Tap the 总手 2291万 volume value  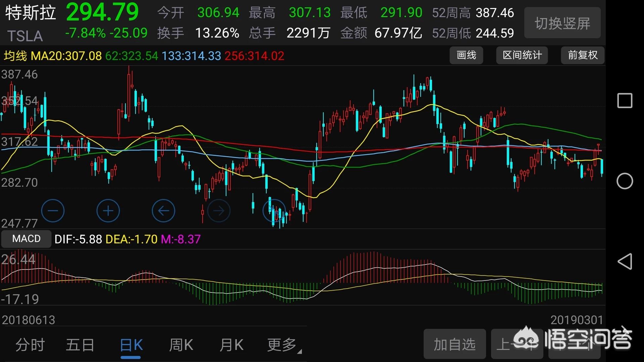290,33
